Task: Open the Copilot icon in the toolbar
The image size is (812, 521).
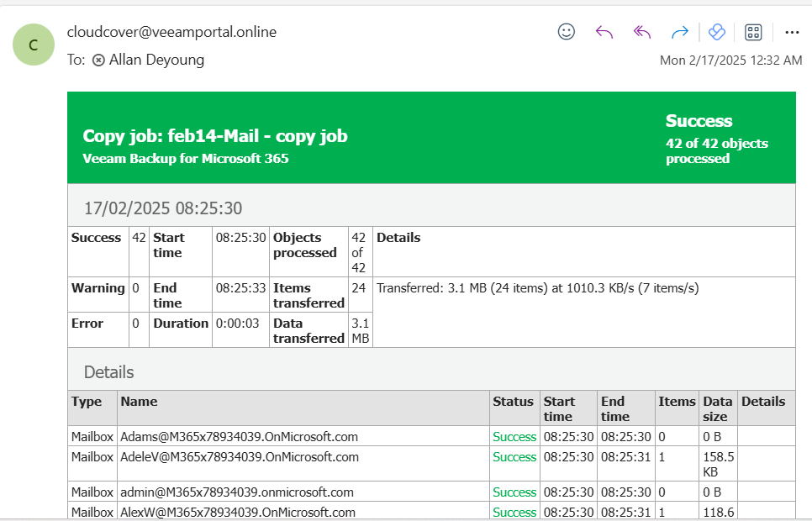Action: [717, 32]
